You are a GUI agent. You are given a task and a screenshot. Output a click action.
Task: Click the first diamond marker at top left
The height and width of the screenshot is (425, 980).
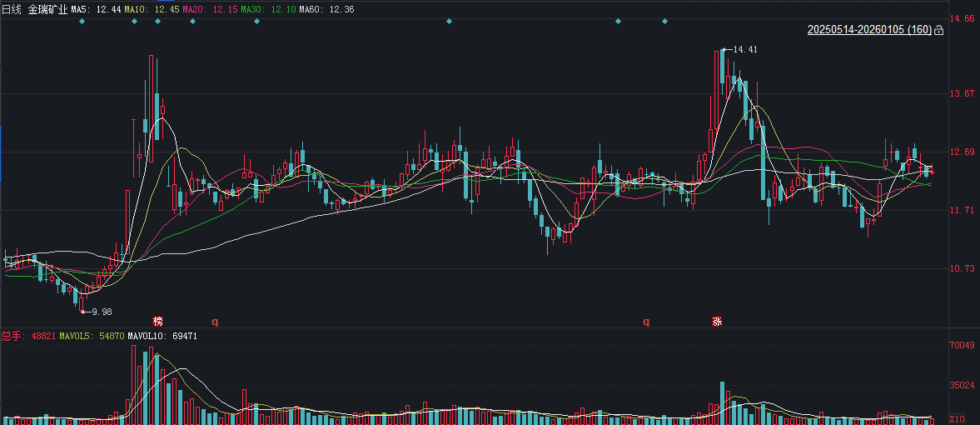tap(82, 21)
